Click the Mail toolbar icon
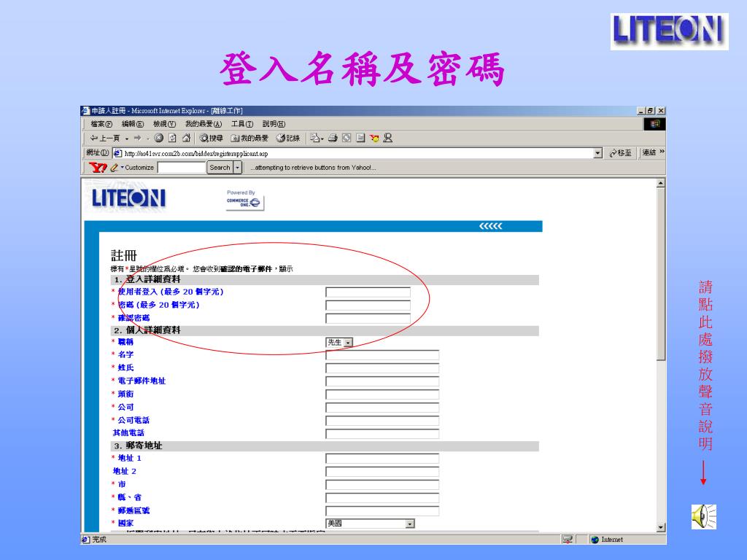The image size is (747, 560). pyautogui.click(x=315, y=138)
